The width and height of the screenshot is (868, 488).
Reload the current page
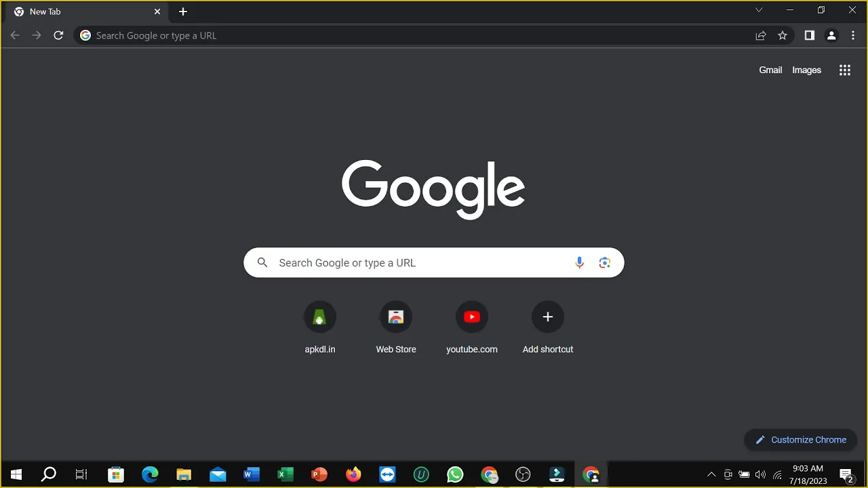[58, 35]
